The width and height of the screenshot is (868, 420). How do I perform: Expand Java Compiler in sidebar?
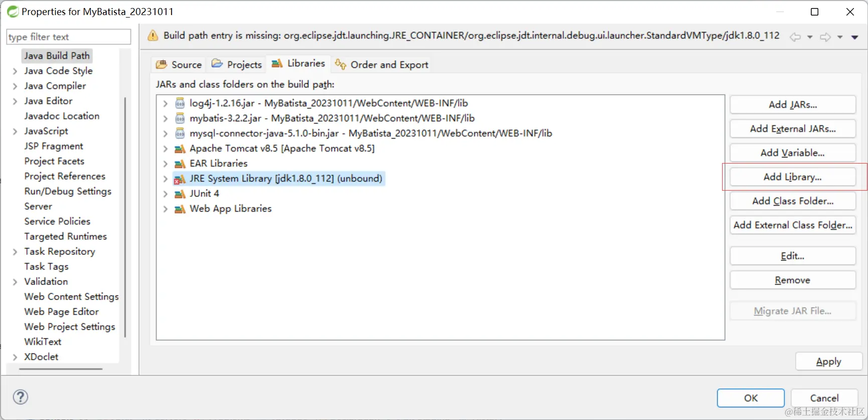click(15, 86)
